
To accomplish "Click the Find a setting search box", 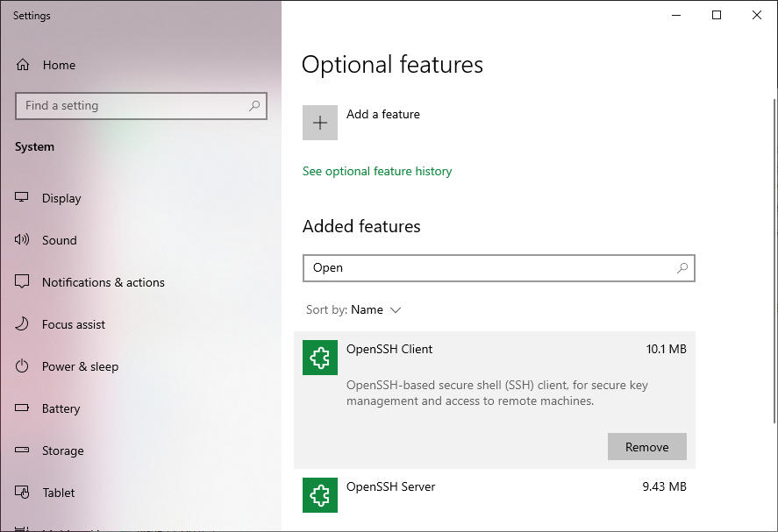I will pos(132,106).
